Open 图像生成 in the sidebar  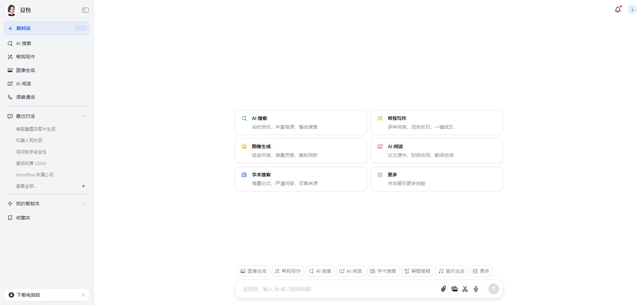coord(47,70)
